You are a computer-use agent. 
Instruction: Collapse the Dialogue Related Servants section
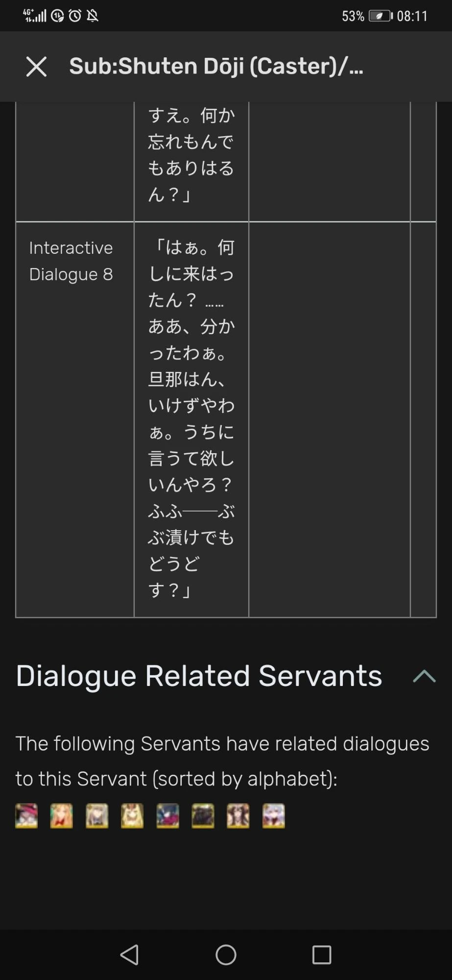coord(424,676)
